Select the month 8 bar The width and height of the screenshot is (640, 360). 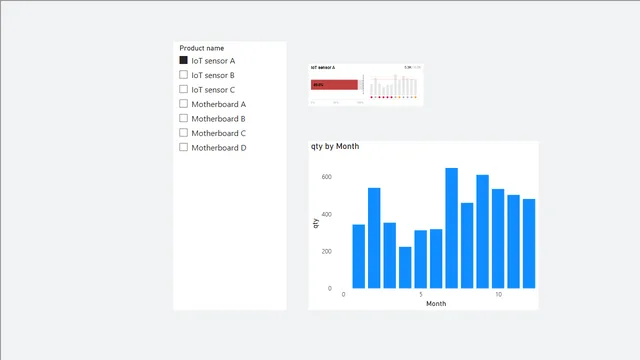[467, 246]
